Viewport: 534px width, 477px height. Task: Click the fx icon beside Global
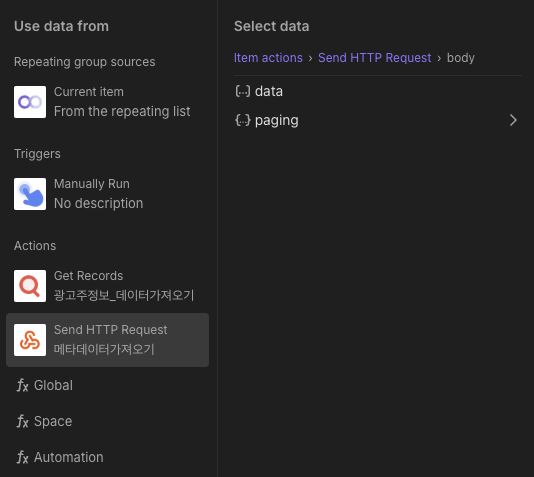[x=22, y=385]
